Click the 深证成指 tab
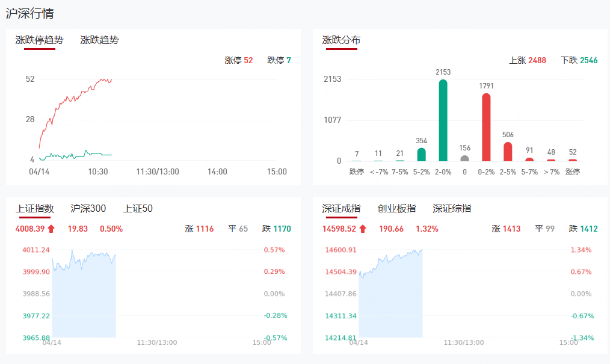Image resolution: width=610 pixels, height=364 pixels. click(x=341, y=209)
